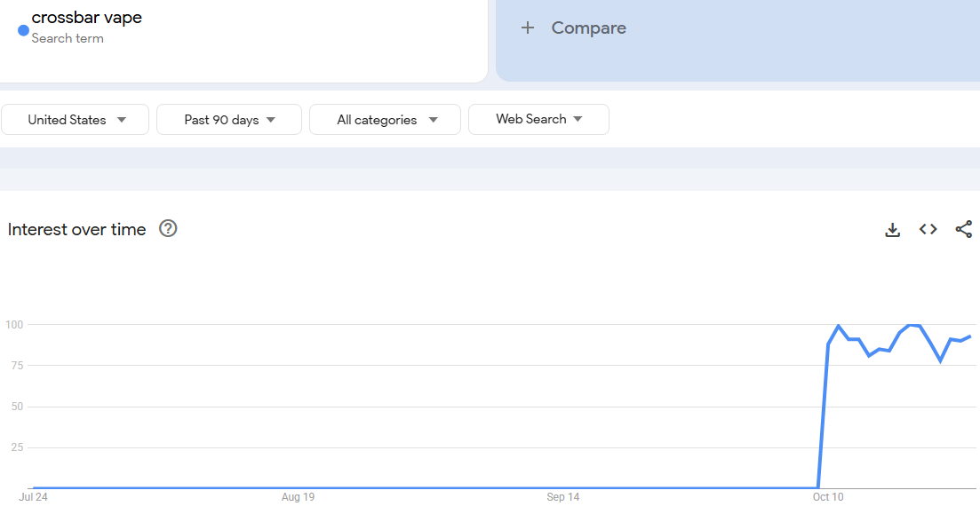Click the Compare label text
Screen dimensions: 980x522
[x=588, y=28]
